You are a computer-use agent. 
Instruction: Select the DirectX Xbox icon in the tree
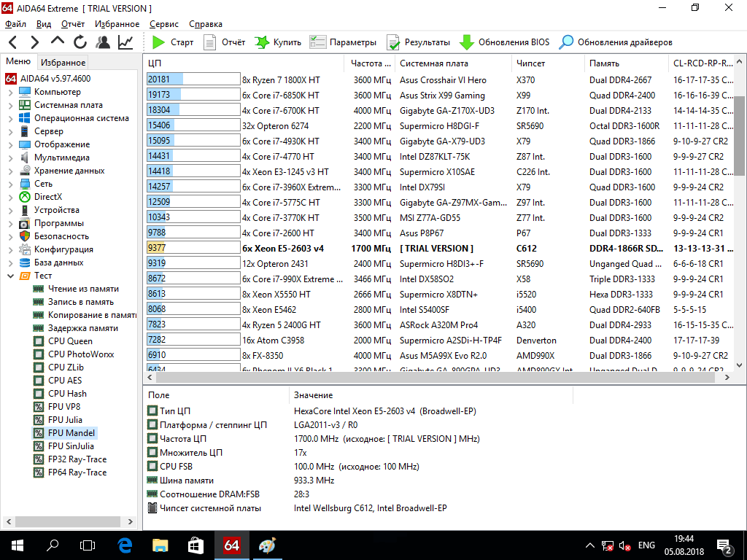point(25,197)
